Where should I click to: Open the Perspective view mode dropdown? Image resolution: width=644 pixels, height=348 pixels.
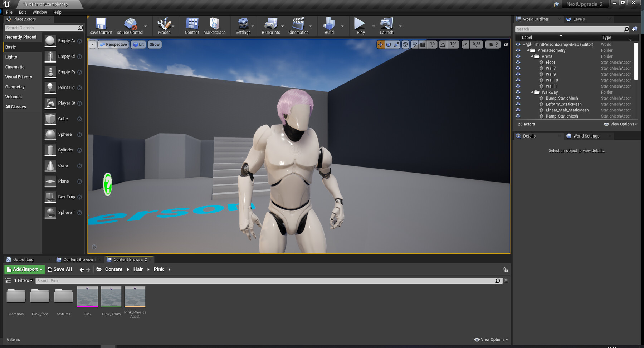coord(113,44)
